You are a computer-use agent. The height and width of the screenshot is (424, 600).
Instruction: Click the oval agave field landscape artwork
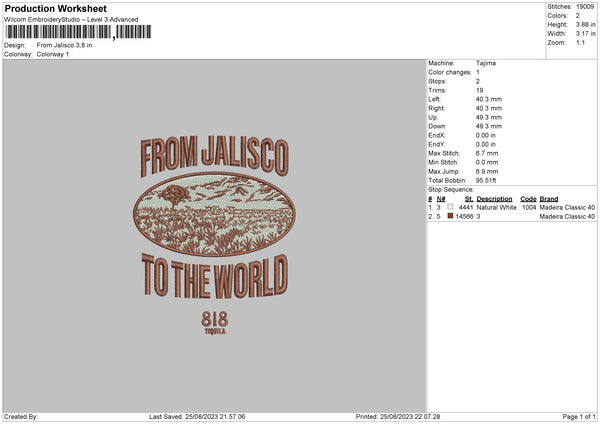pos(214,214)
